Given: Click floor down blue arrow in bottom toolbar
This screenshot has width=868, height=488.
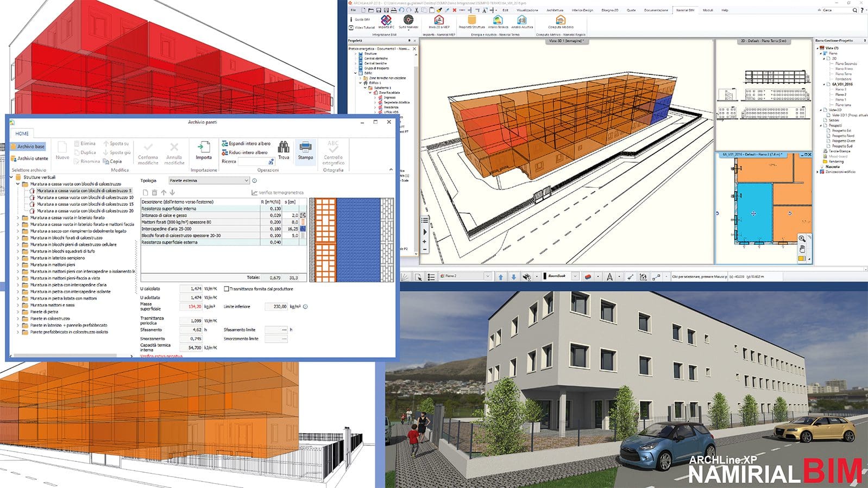Looking at the screenshot, I should click(x=513, y=277).
